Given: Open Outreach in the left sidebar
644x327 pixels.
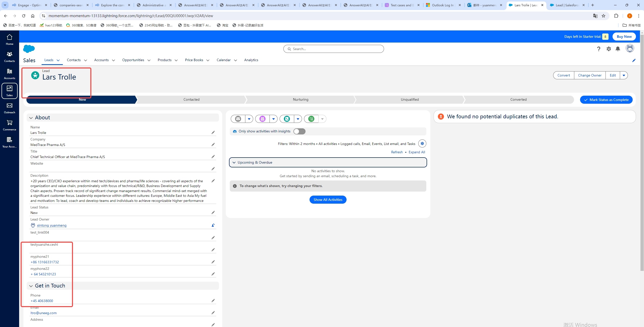Looking at the screenshot, I should [10, 108].
